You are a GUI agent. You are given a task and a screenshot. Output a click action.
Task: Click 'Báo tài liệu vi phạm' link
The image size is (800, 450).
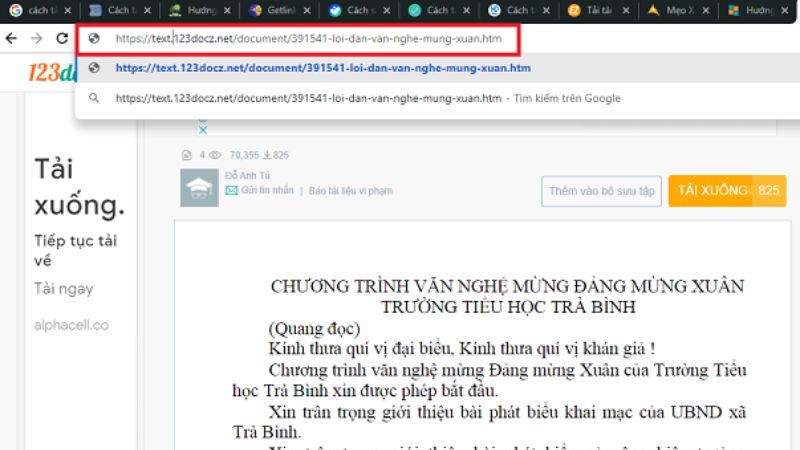pyautogui.click(x=350, y=190)
